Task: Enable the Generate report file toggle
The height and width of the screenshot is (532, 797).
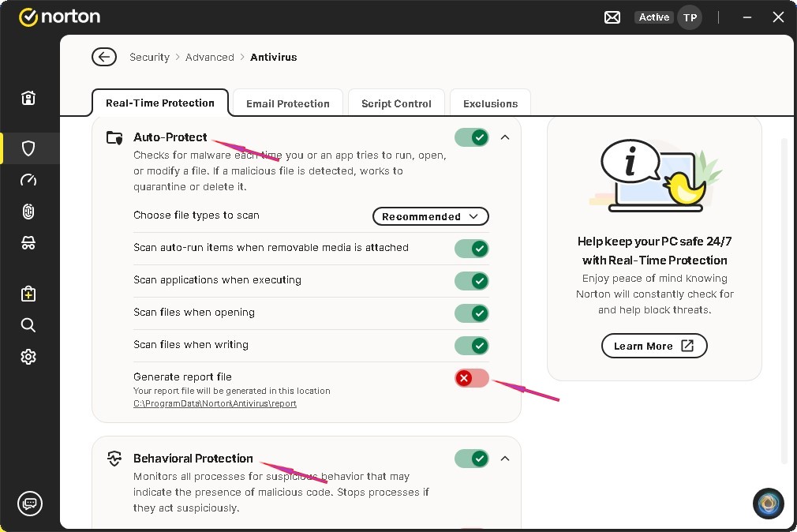Action: (472, 378)
